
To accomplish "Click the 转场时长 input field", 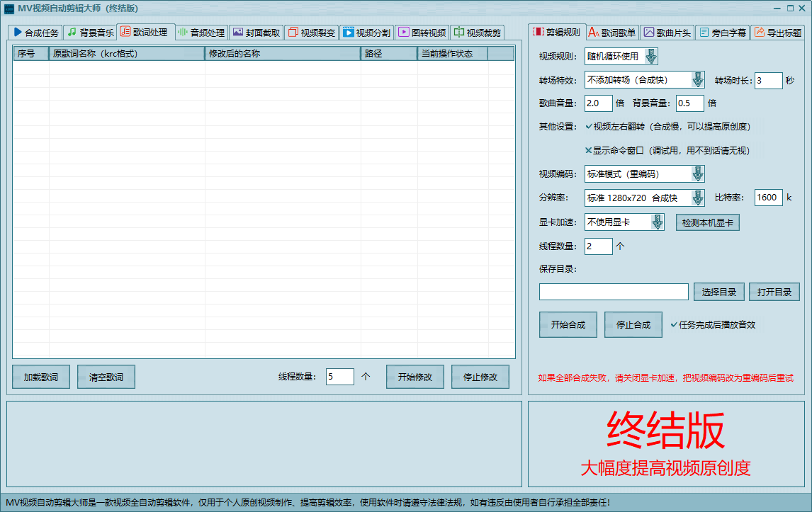I will (768, 80).
